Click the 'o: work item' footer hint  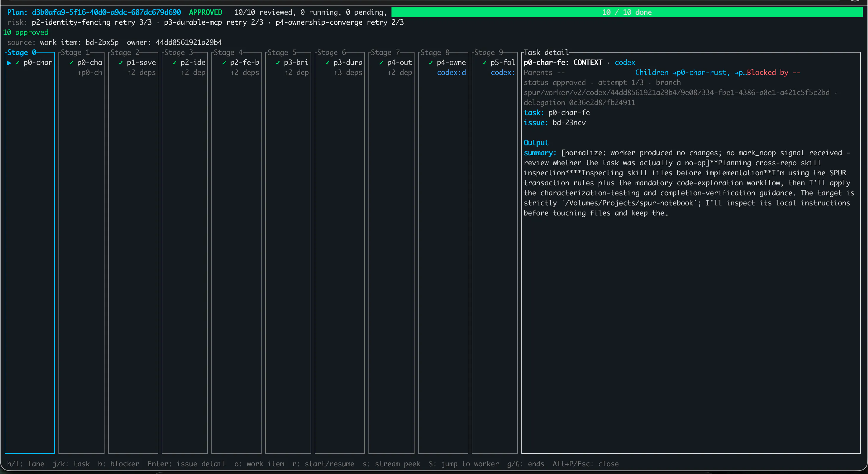[259, 464]
